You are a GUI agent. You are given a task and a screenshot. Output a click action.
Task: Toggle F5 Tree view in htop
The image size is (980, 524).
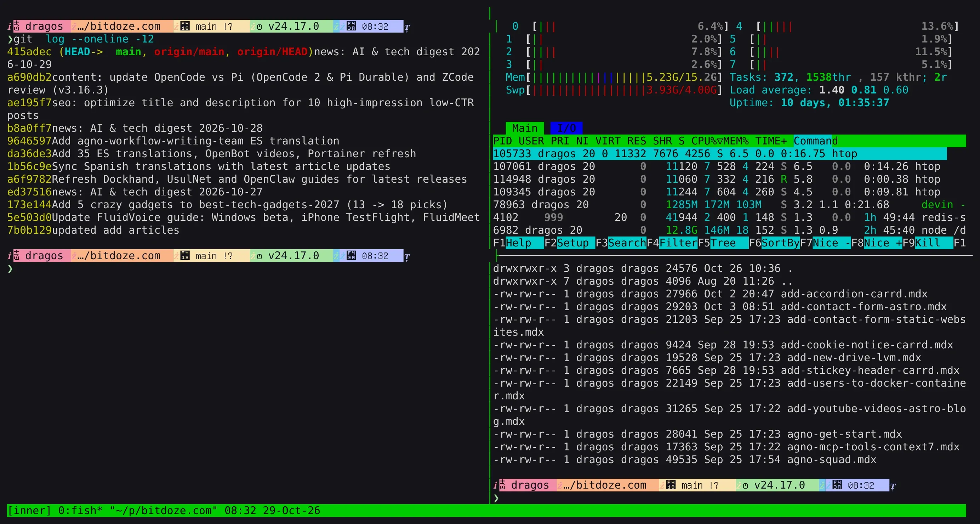[723, 243]
